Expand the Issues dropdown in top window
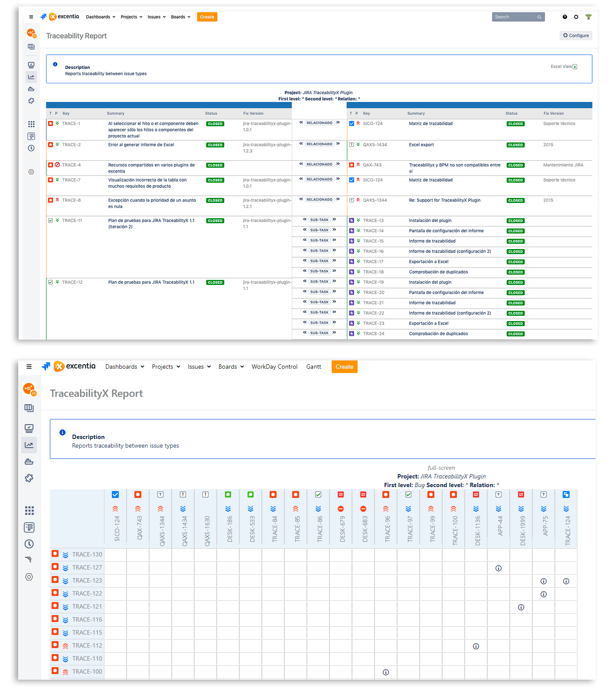Screen dimensions: 616x694 point(156,17)
